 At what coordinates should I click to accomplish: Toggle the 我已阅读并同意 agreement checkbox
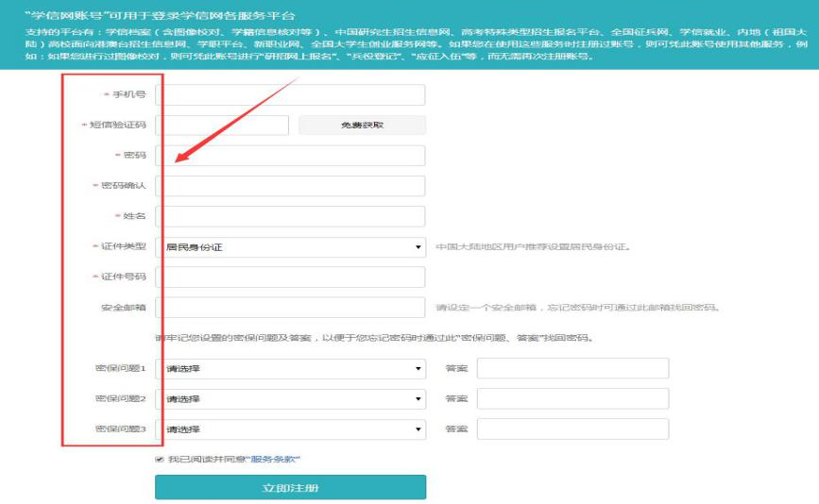pos(160,459)
